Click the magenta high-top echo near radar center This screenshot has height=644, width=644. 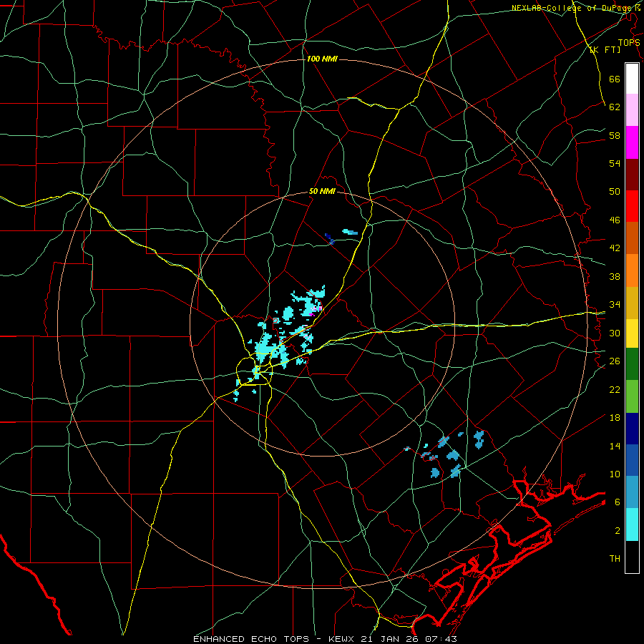pos(312,314)
